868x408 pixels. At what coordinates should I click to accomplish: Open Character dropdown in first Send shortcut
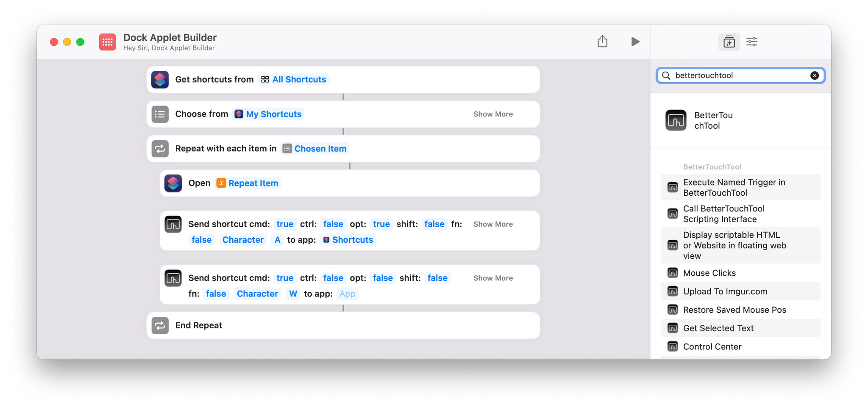tap(243, 240)
